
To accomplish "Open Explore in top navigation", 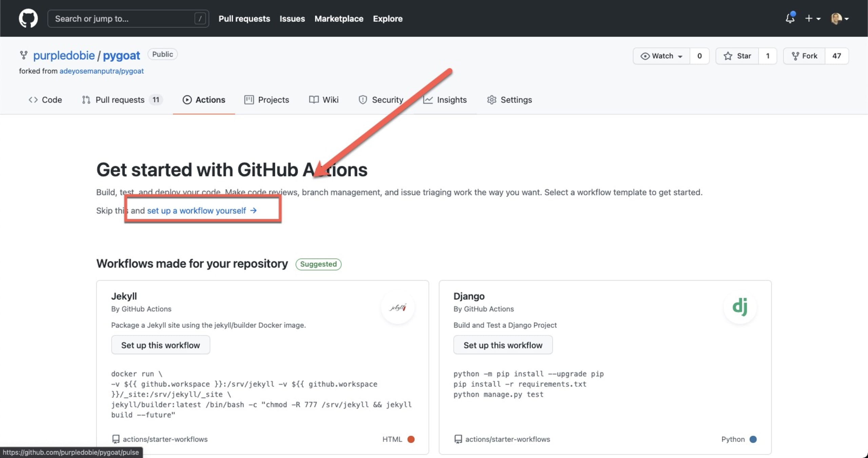I will [388, 19].
